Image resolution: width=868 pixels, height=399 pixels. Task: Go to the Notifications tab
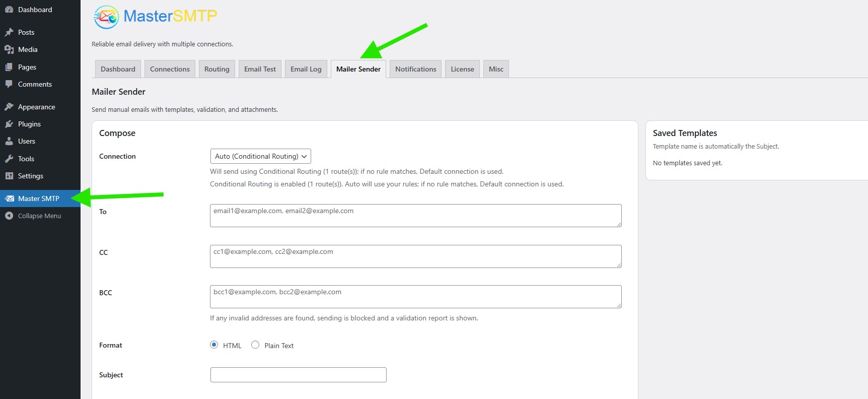click(x=415, y=69)
